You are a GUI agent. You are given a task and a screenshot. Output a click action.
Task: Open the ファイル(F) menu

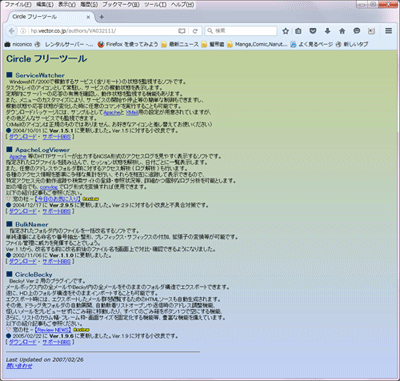click(x=18, y=5)
